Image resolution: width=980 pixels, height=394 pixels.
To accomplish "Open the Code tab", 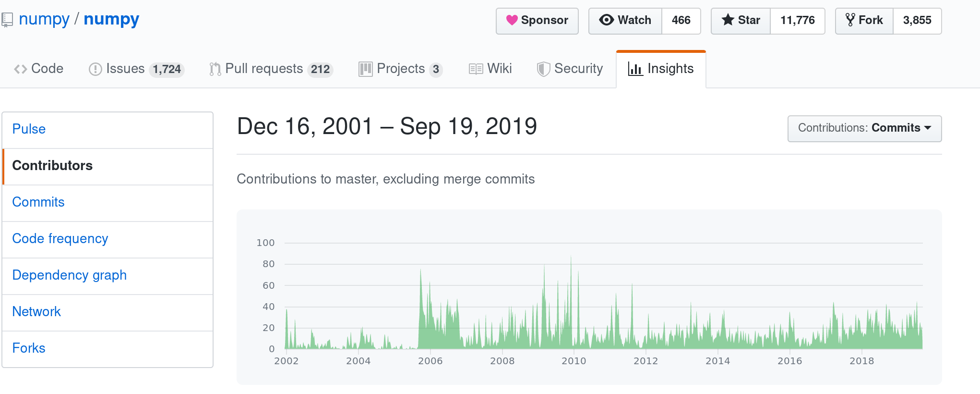I will (x=39, y=69).
